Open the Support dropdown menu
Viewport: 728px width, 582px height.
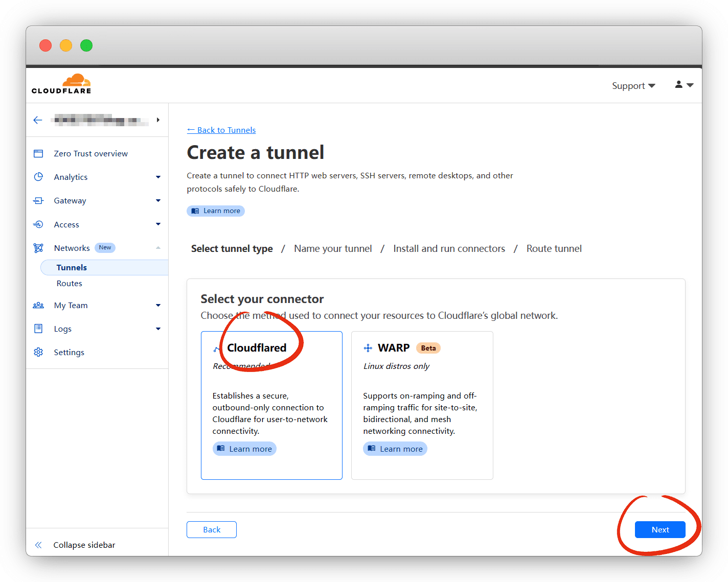(x=633, y=86)
